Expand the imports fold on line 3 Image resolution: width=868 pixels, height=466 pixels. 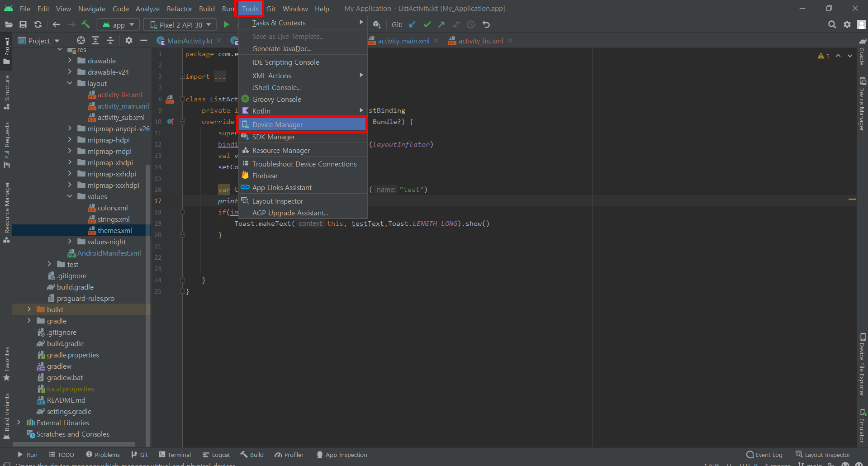[182, 76]
